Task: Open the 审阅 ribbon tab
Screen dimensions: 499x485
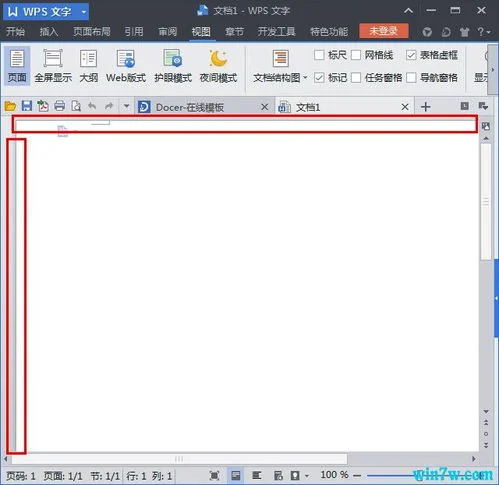Action: click(x=167, y=32)
